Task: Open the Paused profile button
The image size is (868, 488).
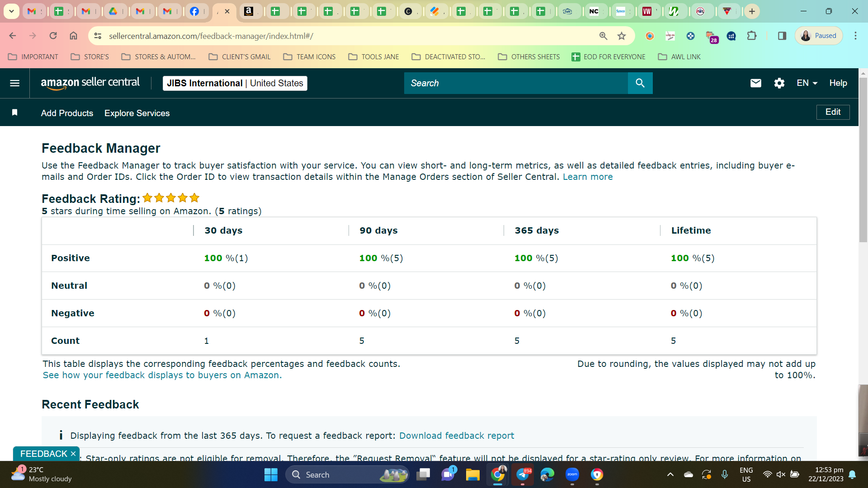Action: pyautogui.click(x=819, y=36)
